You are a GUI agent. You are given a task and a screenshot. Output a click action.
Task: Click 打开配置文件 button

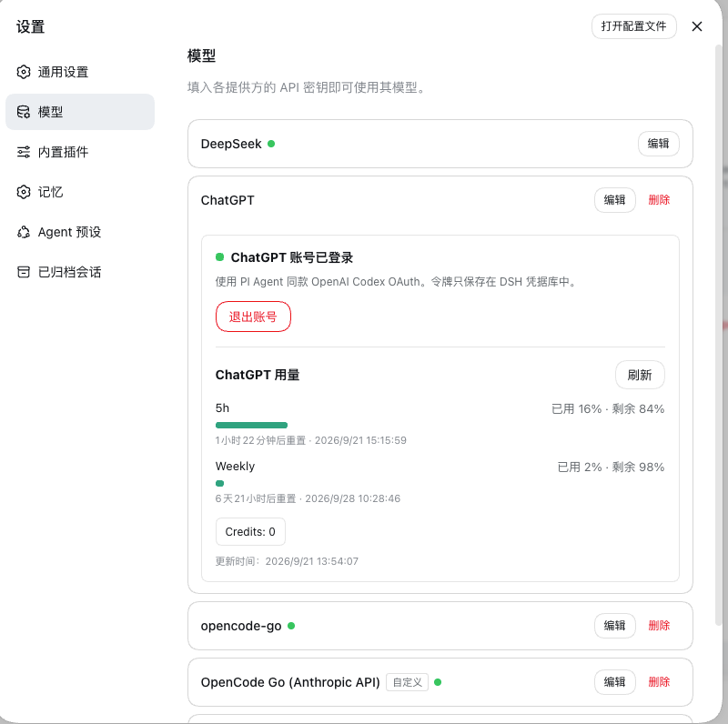pos(633,26)
